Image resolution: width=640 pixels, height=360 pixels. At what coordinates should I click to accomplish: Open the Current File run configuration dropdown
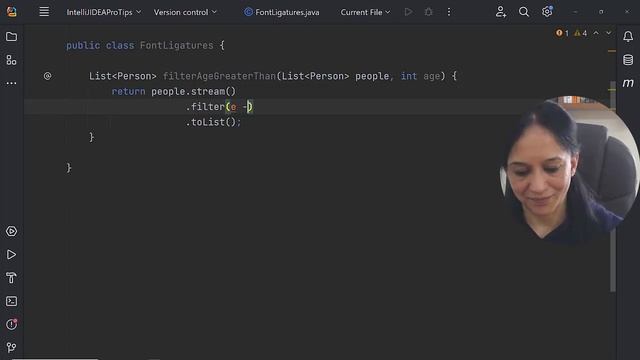(365, 12)
